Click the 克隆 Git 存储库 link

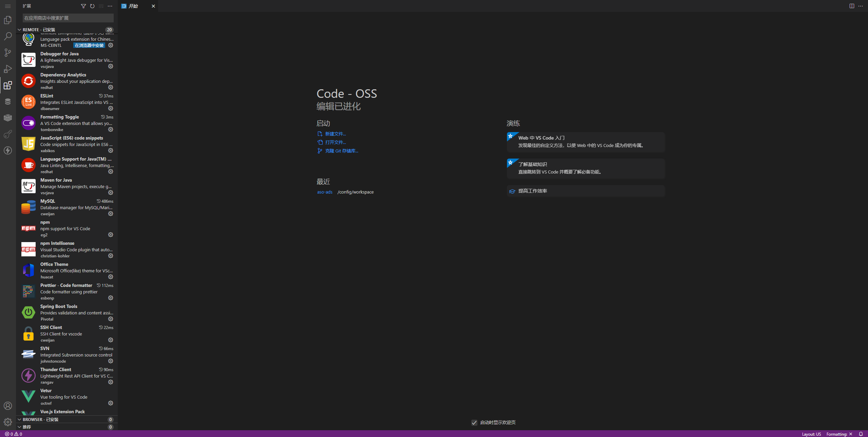341,150
